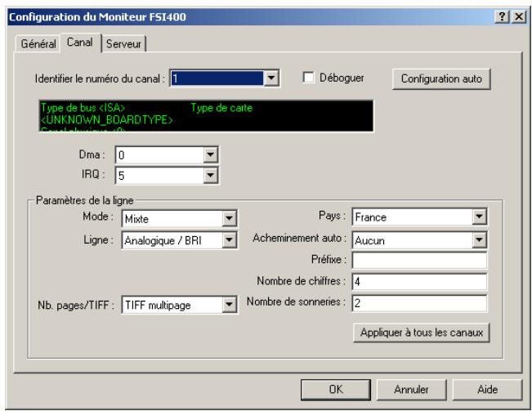
Task: Click the Type de carte text
Action: [x=222, y=108]
